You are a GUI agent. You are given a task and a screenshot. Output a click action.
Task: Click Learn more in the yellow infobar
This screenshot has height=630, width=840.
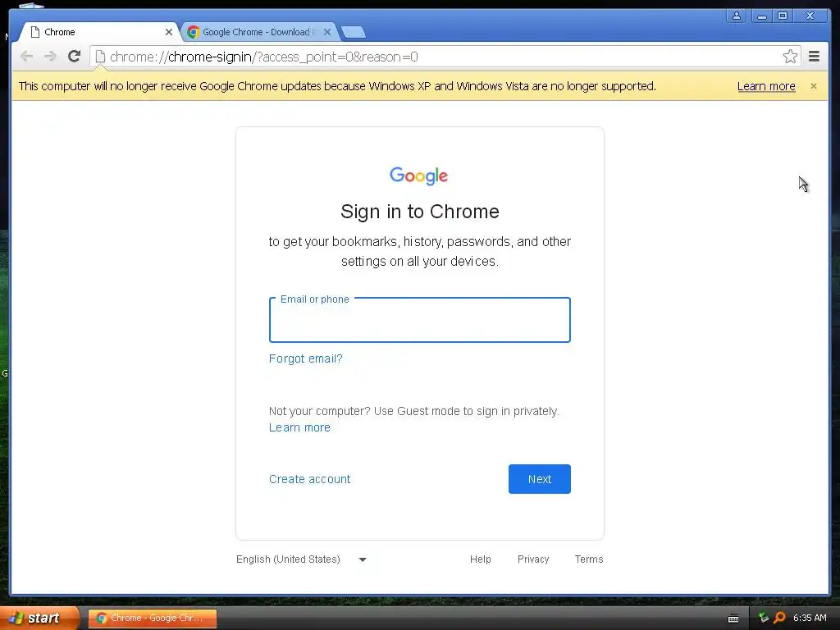point(766,86)
